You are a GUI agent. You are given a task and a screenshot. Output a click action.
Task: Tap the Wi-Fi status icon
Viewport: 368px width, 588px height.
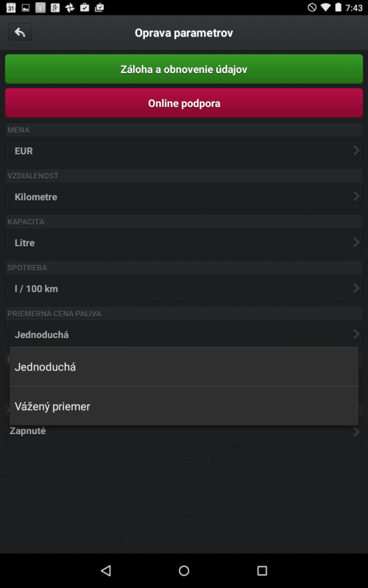point(326,7)
